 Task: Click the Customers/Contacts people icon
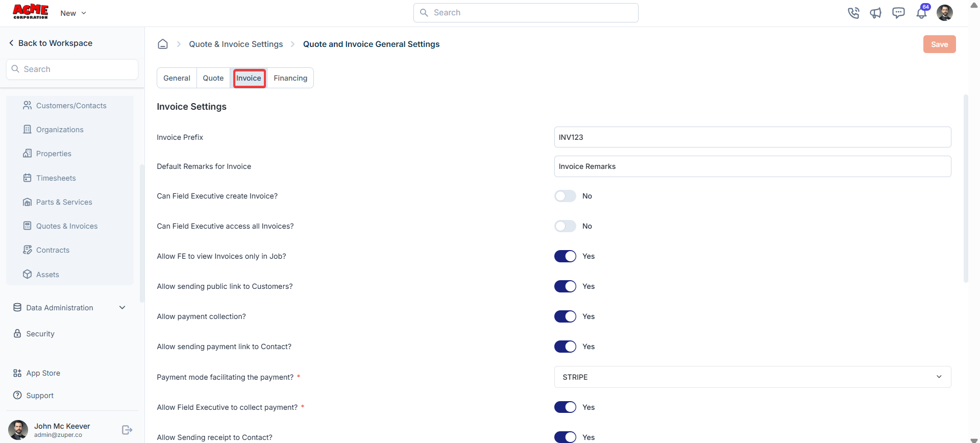[x=28, y=105]
